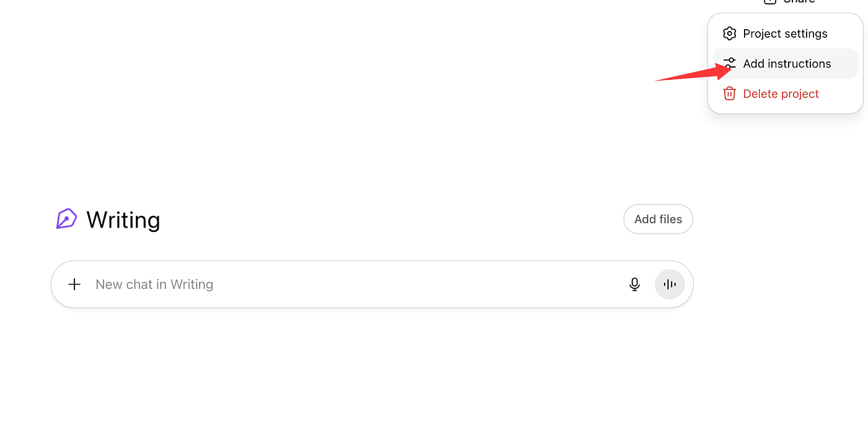Click the Writing project title text

click(x=123, y=220)
